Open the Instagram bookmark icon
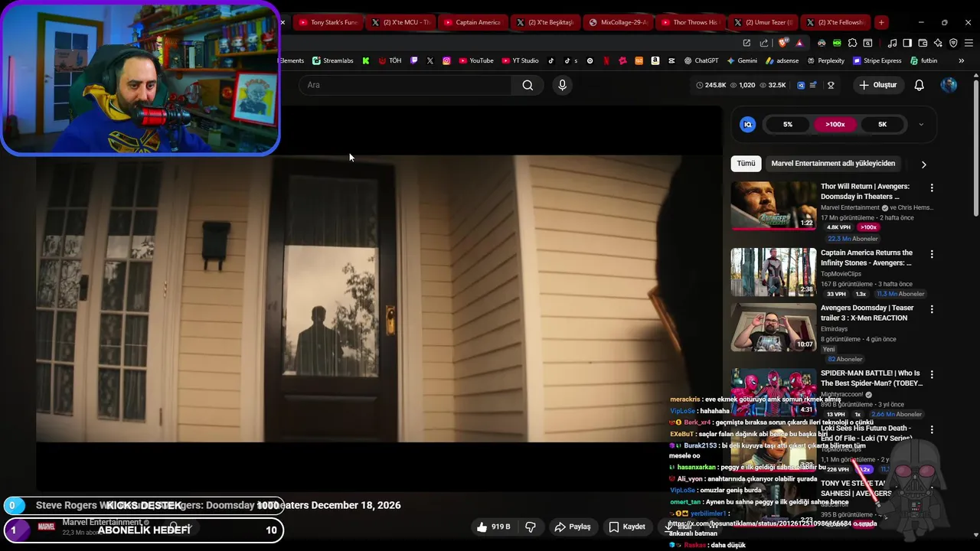 pyautogui.click(x=446, y=60)
